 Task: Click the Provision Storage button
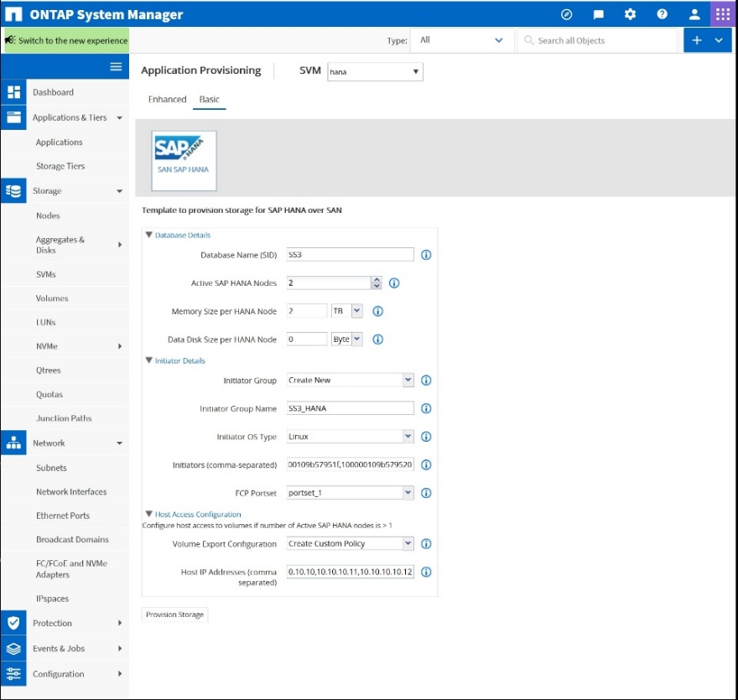point(174,614)
